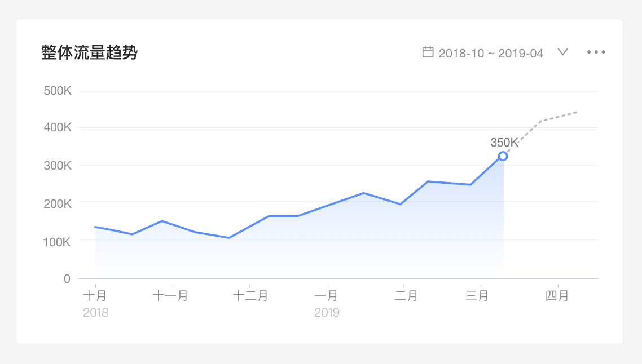Select the 350K highlighted data point
642x364 pixels.
(x=503, y=156)
